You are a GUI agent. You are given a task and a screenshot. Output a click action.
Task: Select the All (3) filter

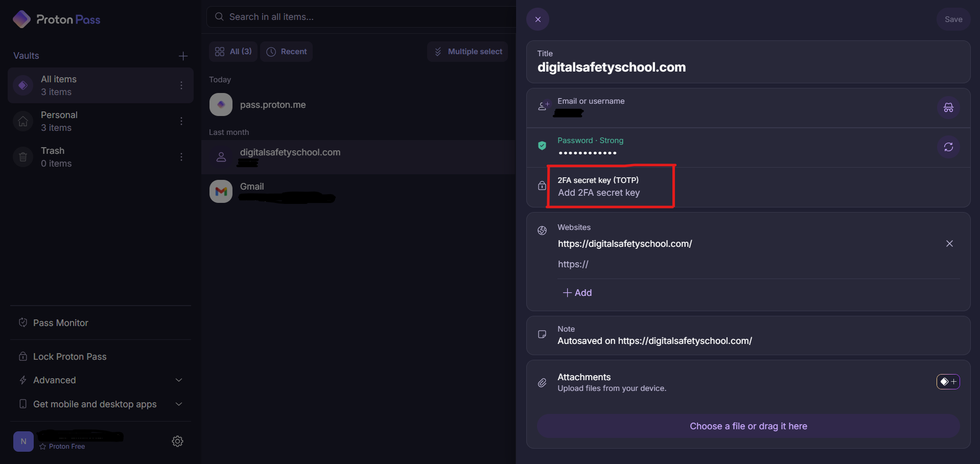tap(233, 52)
